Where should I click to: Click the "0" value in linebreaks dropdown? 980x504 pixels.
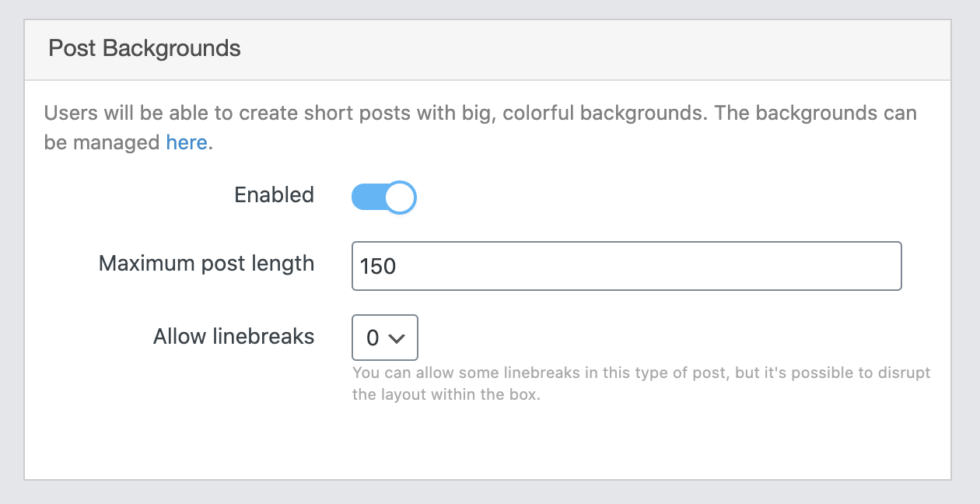[x=373, y=338]
